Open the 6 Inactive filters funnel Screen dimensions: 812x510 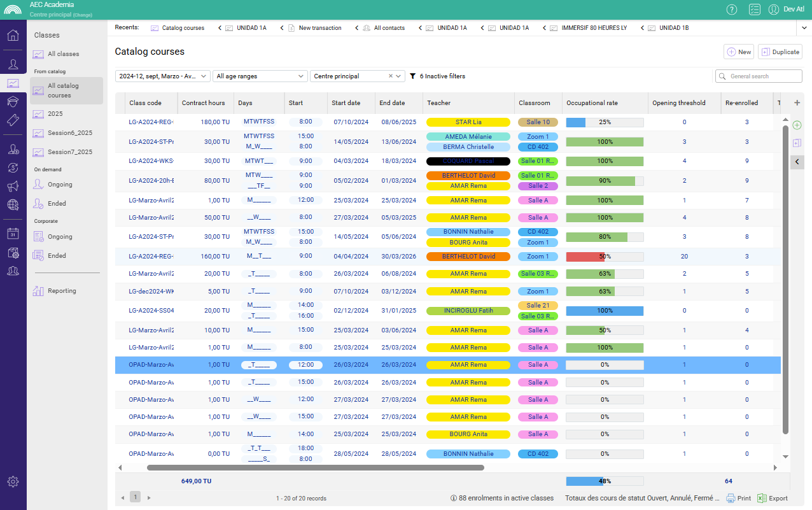point(437,76)
